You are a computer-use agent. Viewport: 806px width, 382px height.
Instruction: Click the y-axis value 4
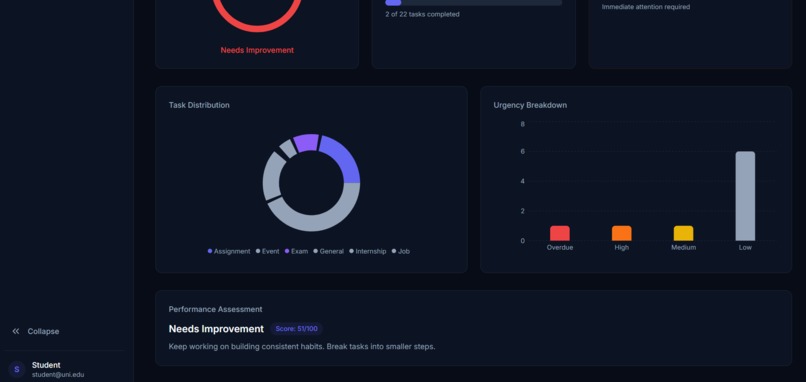tap(522, 181)
